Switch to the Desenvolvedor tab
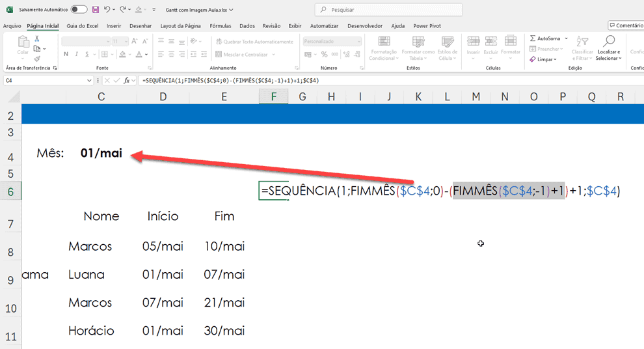The image size is (644, 349). tap(365, 26)
